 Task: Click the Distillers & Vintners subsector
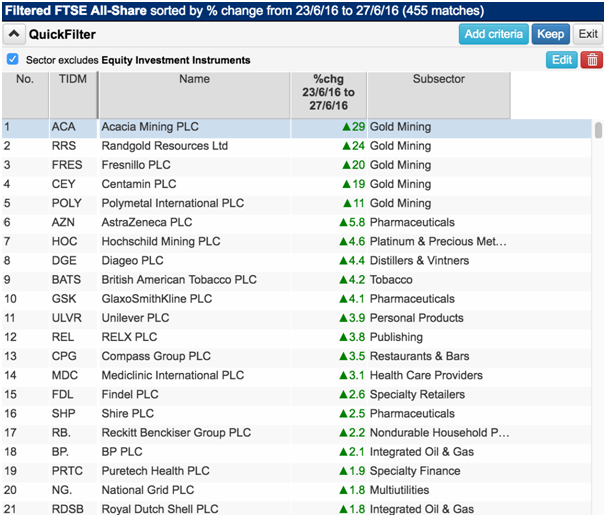pos(419,261)
